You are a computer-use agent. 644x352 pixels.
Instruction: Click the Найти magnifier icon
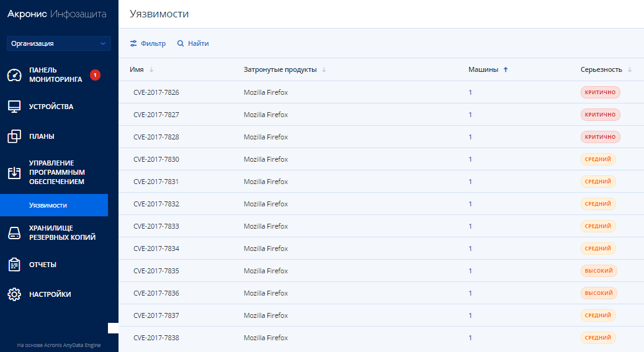tap(181, 43)
